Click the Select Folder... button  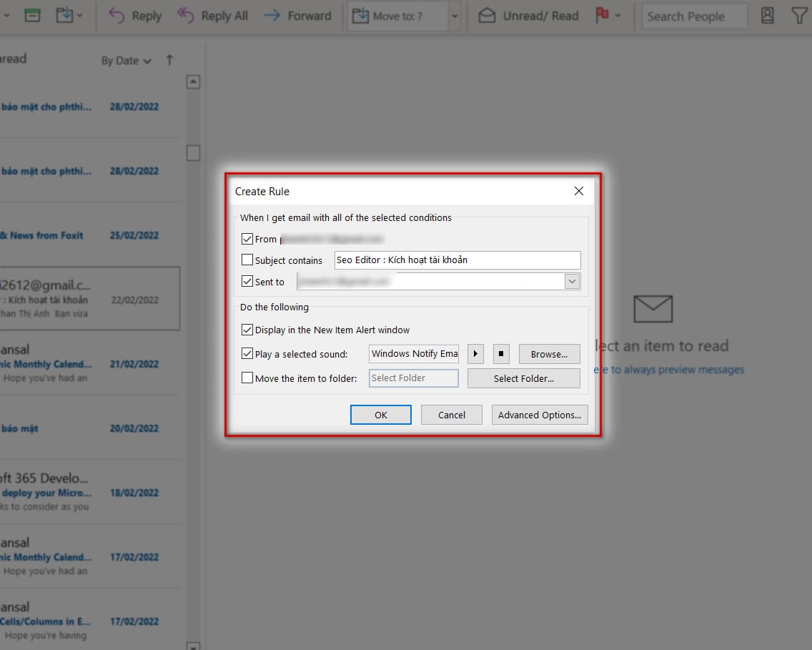(523, 378)
